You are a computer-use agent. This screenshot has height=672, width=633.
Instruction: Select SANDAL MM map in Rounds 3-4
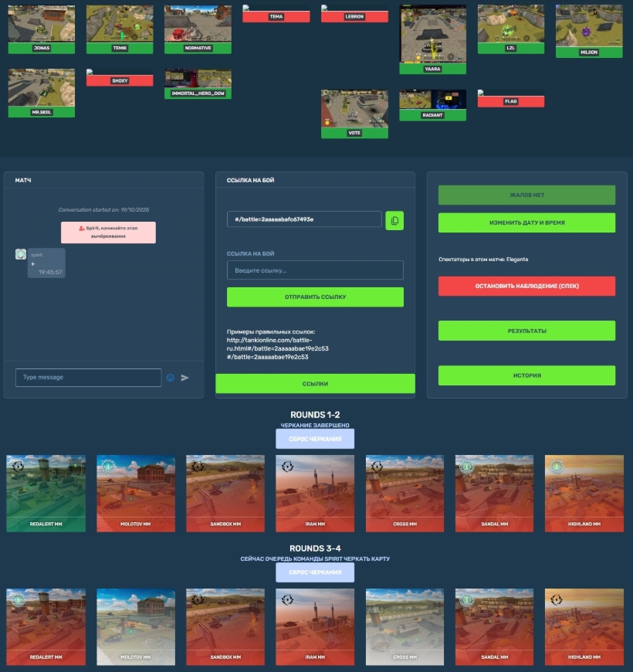click(x=494, y=626)
